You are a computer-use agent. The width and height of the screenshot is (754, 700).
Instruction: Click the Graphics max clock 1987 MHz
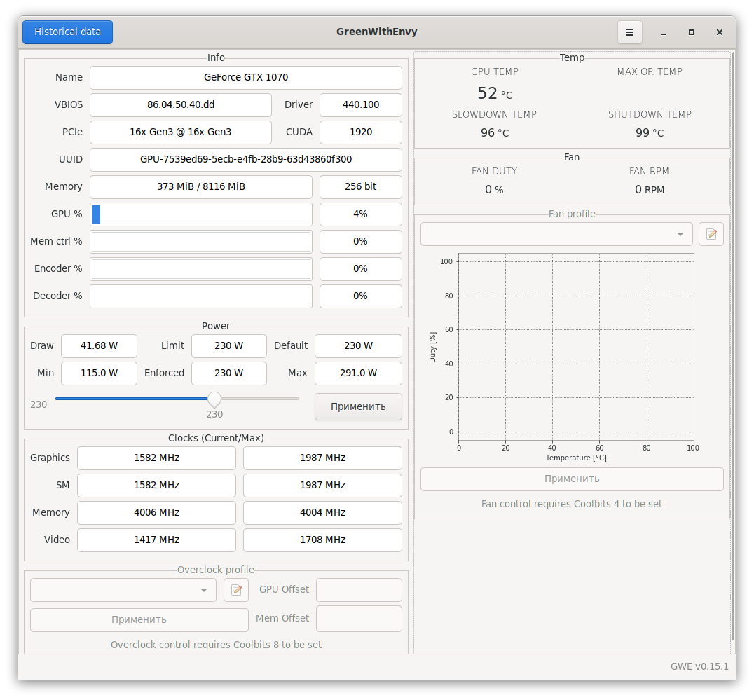[x=322, y=459]
